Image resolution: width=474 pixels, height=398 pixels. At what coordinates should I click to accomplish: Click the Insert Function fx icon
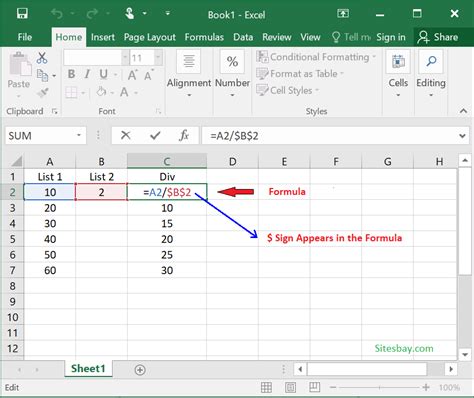click(x=184, y=135)
